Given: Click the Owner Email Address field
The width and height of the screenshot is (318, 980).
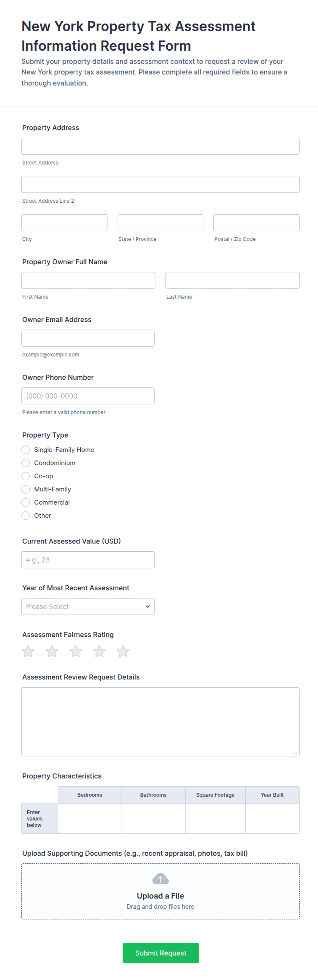Looking at the screenshot, I should point(88,338).
